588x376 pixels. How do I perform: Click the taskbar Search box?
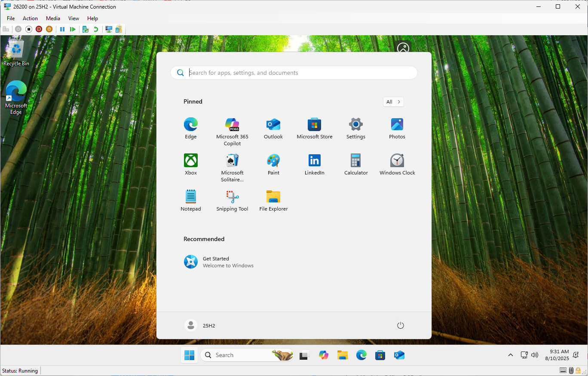click(247, 355)
